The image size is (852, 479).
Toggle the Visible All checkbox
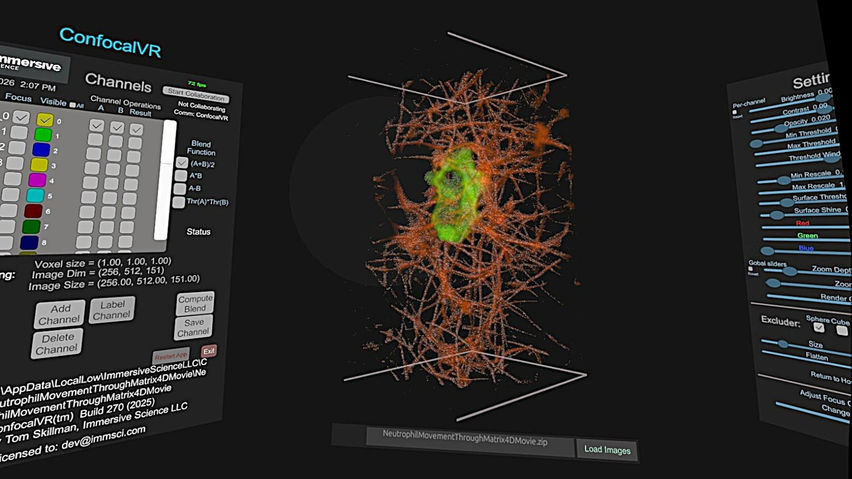72,105
